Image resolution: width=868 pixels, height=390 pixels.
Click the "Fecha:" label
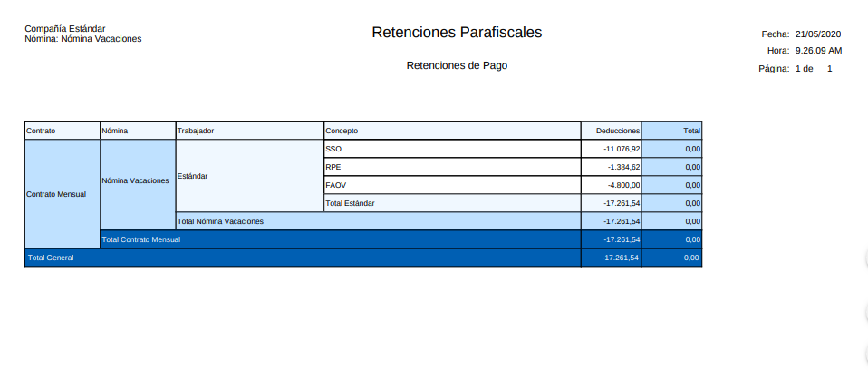pos(776,34)
